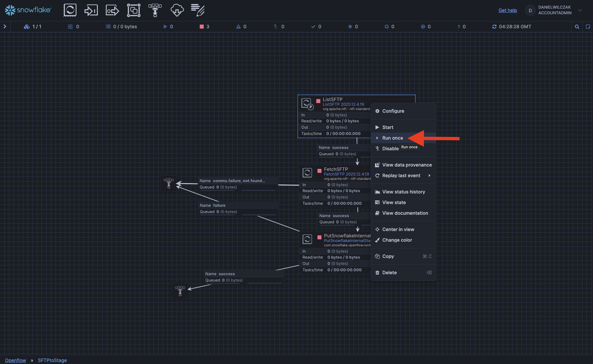Open the user account dropdown arrow
This screenshot has height=364, width=593.
pyautogui.click(x=580, y=10)
